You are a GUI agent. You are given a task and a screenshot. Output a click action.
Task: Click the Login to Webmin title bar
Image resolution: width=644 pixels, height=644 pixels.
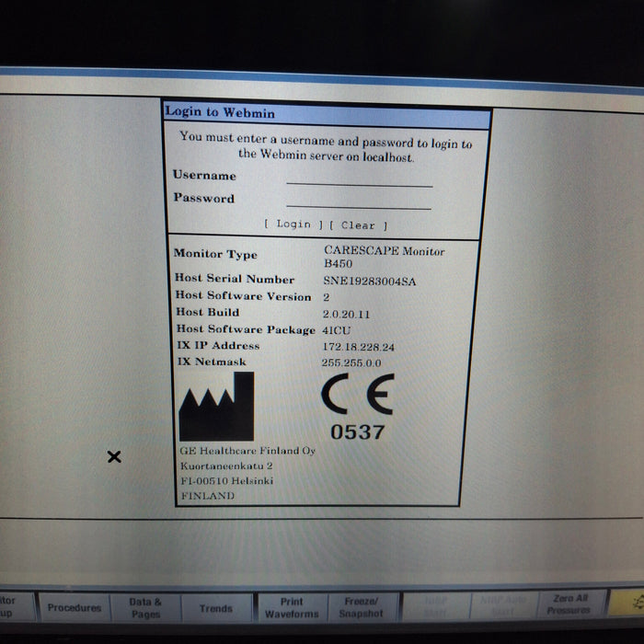327,114
